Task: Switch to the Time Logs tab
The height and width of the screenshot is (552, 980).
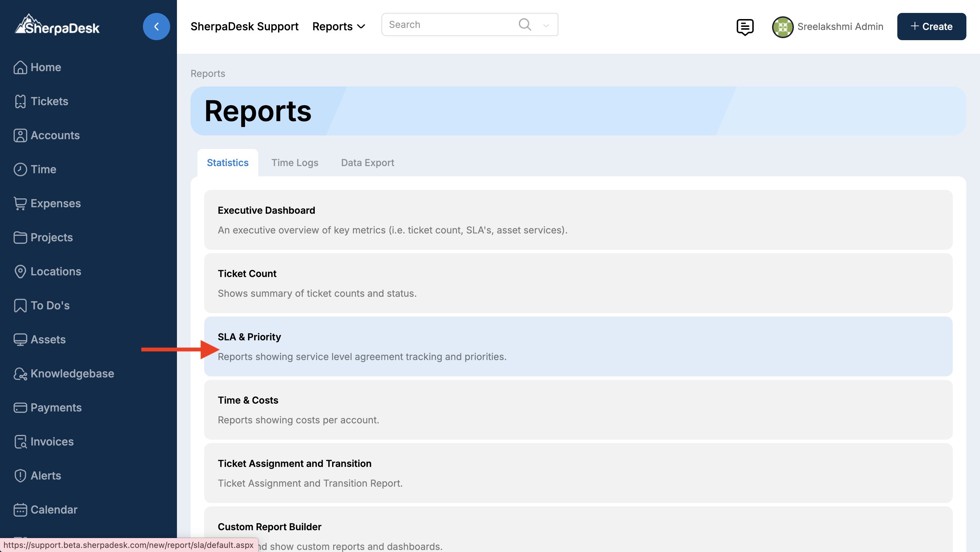Action: (x=294, y=163)
